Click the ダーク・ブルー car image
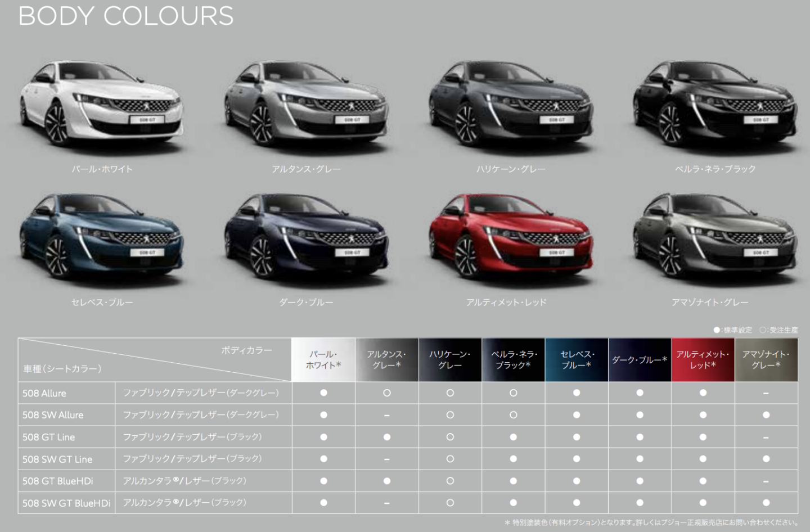The image size is (810, 532). (306, 236)
